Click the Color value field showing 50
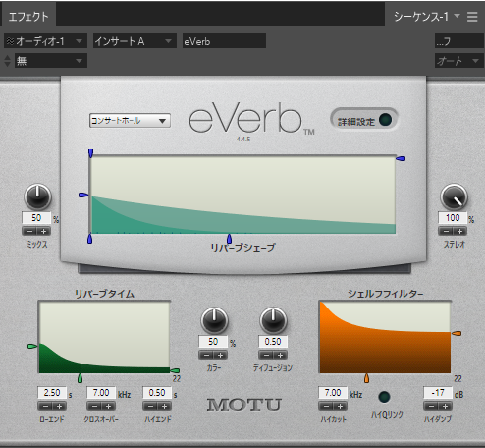 point(213,342)
